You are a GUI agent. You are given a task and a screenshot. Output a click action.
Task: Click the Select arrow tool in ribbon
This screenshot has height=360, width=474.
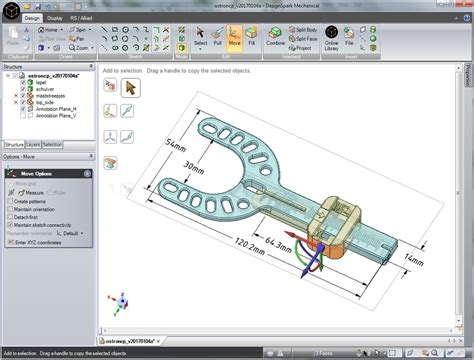point(200,37)
